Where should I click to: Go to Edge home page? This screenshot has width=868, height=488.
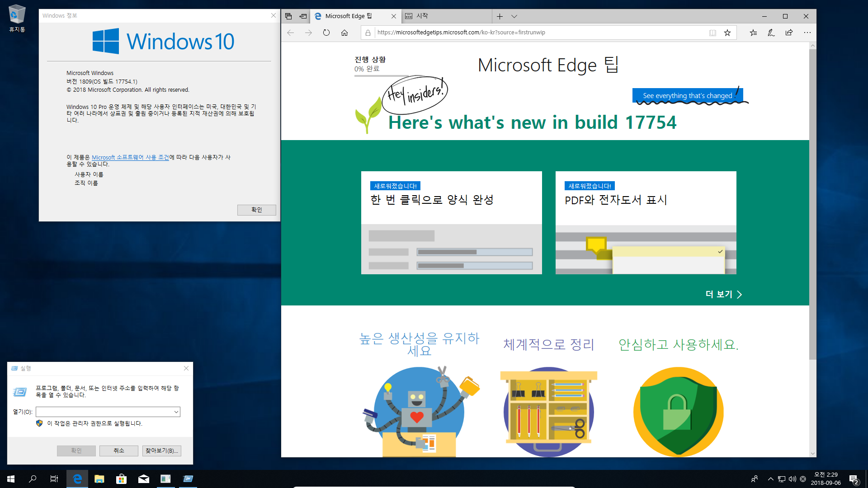pos(344,33)
